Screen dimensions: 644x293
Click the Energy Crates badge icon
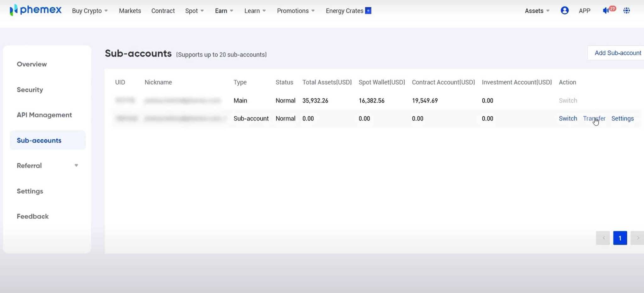pos(368,11)
